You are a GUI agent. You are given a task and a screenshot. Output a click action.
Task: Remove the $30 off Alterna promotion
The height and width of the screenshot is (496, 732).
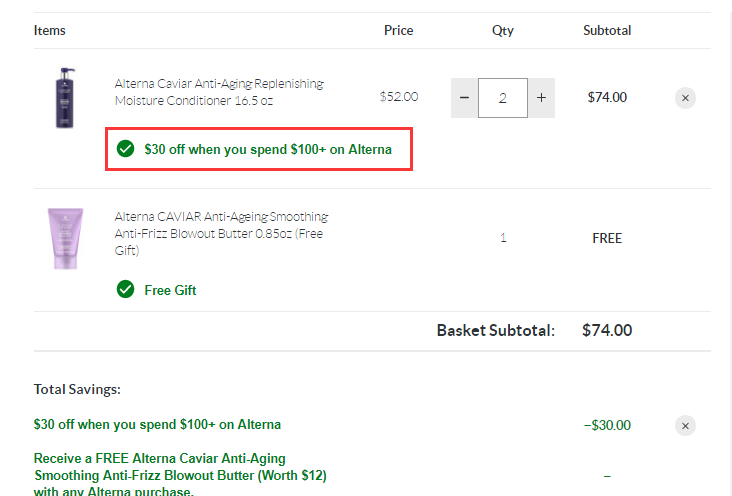point(685,425)
